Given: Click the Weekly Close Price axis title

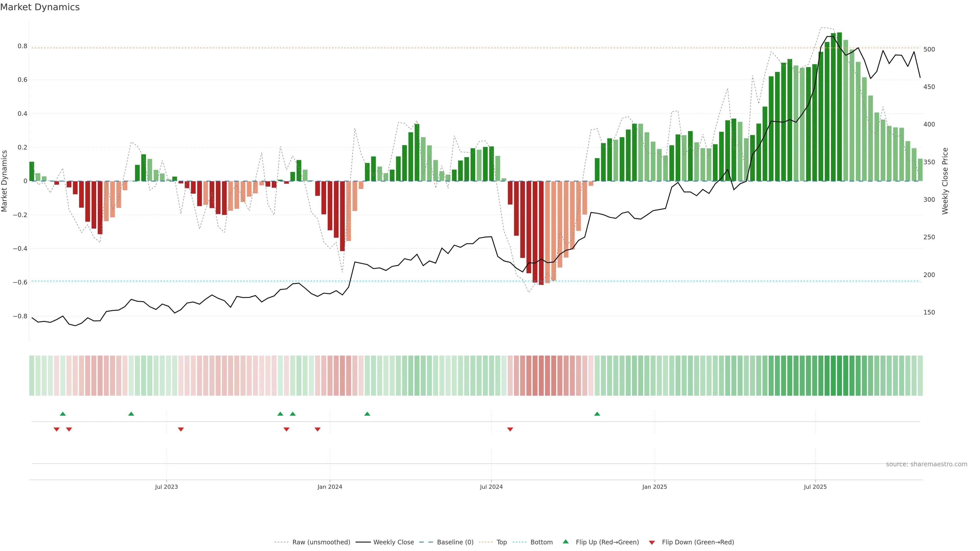Looking at the screenshot, I should pyautogui.click(x=945, y=181).
